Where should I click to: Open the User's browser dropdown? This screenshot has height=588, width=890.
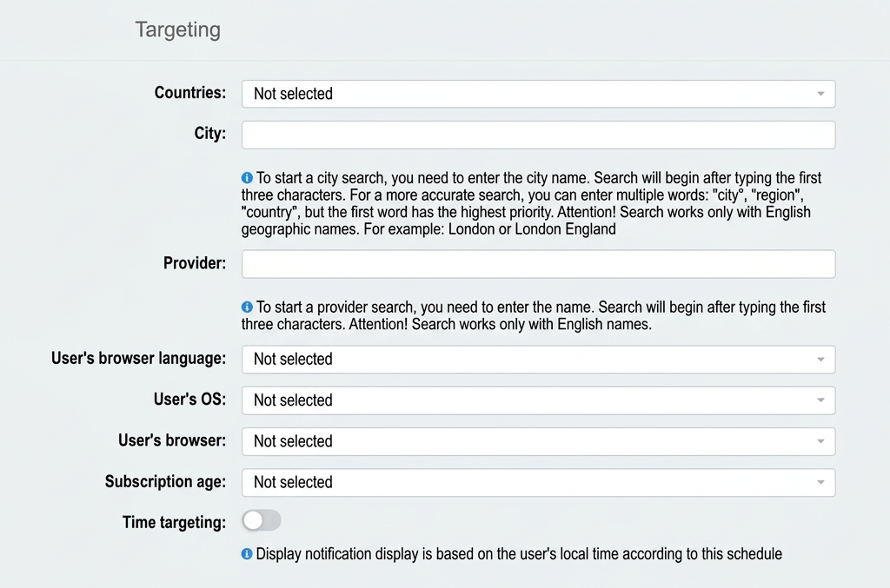[538, 441]
